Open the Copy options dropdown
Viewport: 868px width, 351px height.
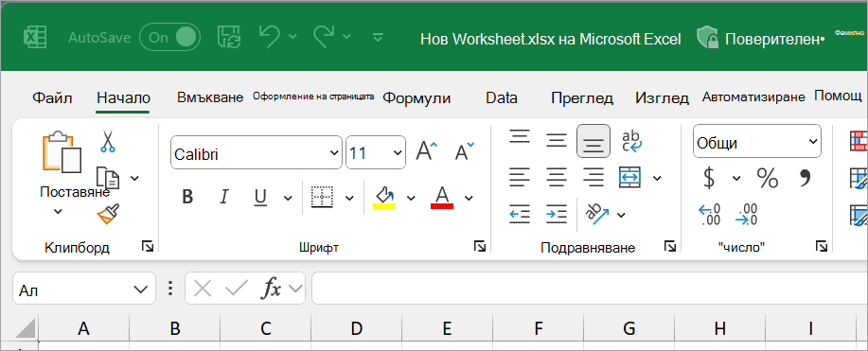click(134, 178)
